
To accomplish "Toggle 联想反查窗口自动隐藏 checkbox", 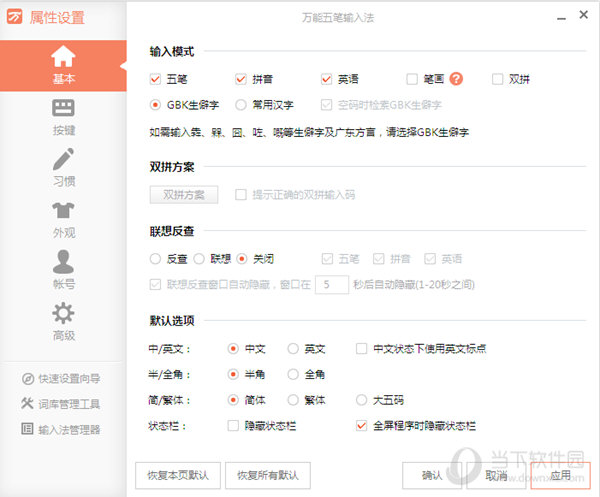I will pyautogui.click(x=155, y=285).
